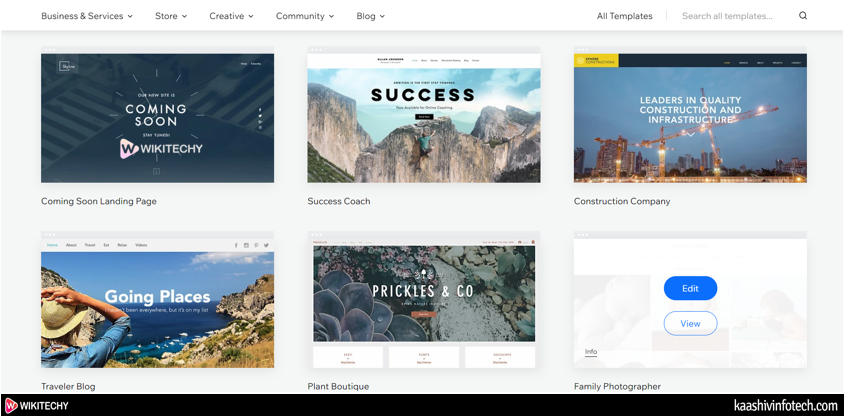The width and height of the screenshot is (845, 418).
Task: Type in the Search all templates field
Action: tap(730, 16)
